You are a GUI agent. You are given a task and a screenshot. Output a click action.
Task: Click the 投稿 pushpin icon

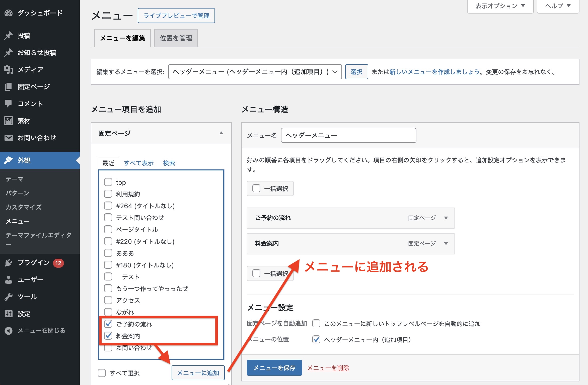[9, 36]
